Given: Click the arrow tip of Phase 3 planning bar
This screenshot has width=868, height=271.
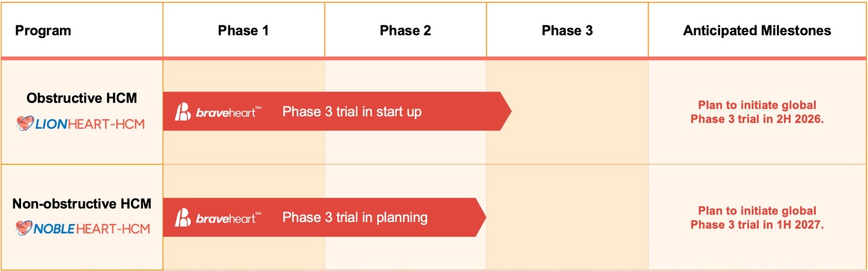Looking at the screenshot, I should click(481, 218).
